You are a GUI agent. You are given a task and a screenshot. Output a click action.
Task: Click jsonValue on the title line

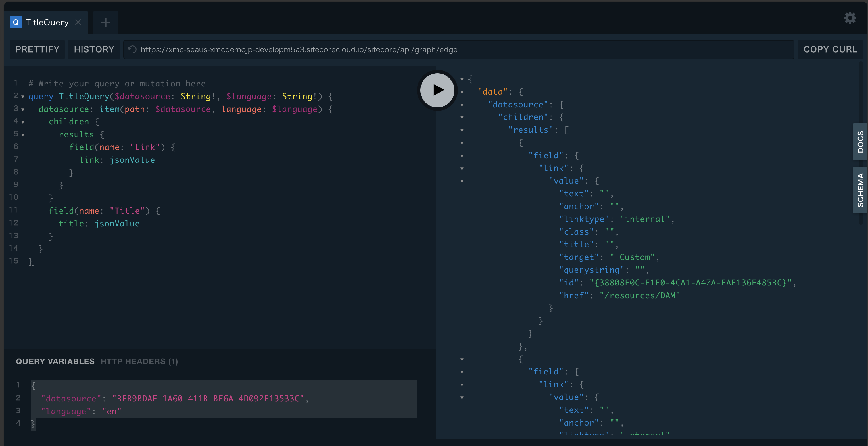(117, 224)
